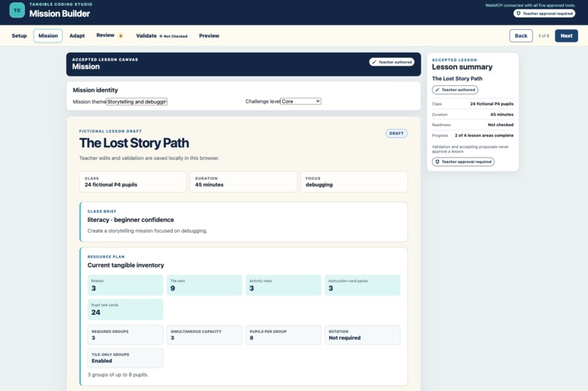Click shield icon in Lesson summary approval badge

click(x=437, y=162)
